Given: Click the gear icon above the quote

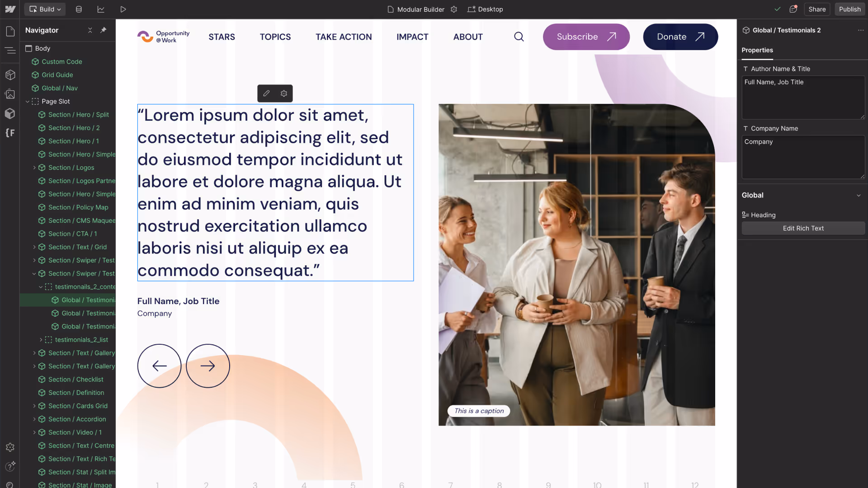Looking at the screenshot, I should click(284, 93).
